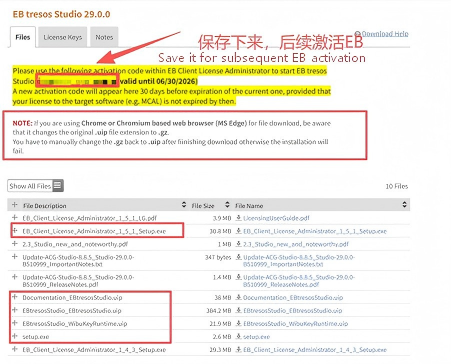Download LicensingUserGuide.pdf via its link
Image resolution: width=451 pixels, height=364 pixels.
[276, 218]
